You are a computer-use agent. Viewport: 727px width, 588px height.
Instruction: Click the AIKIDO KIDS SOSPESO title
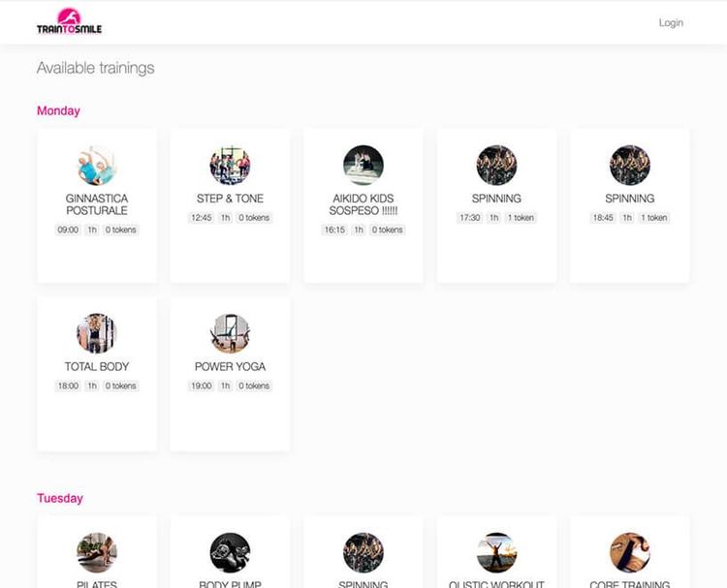(x=363, y=204)
